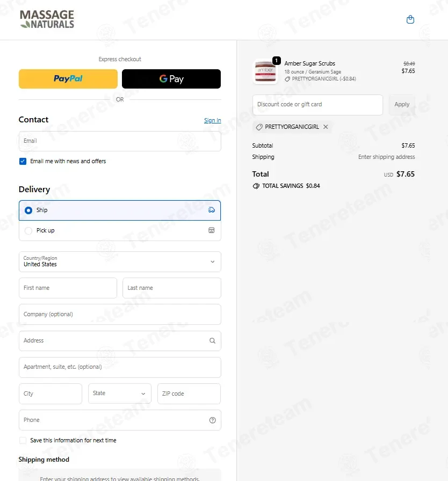Click the Amber Sugar Scrubs product thumbnail

tap(265, 72)
